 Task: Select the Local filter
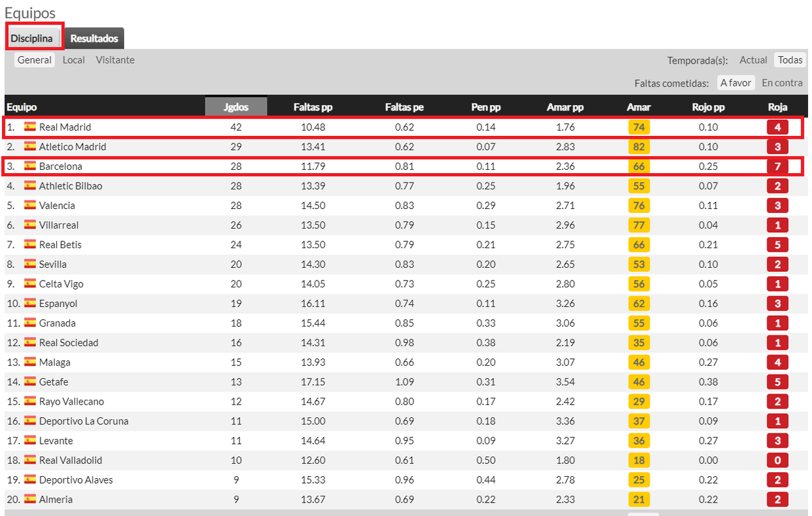tap(74, 60)
